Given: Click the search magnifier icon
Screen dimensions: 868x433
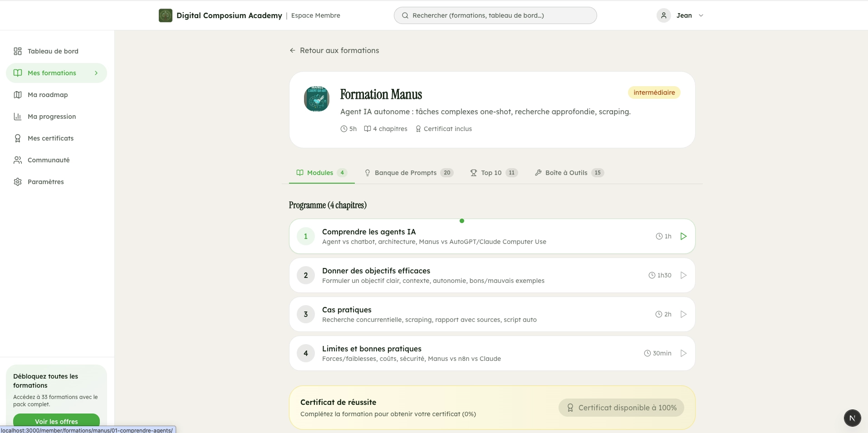Looking at the screenshot, I should tap(405, 15).
